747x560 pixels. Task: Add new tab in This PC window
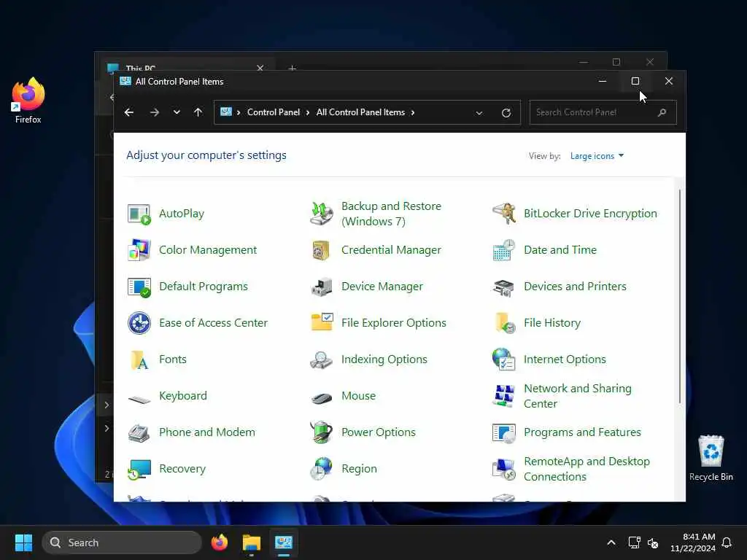293,69
